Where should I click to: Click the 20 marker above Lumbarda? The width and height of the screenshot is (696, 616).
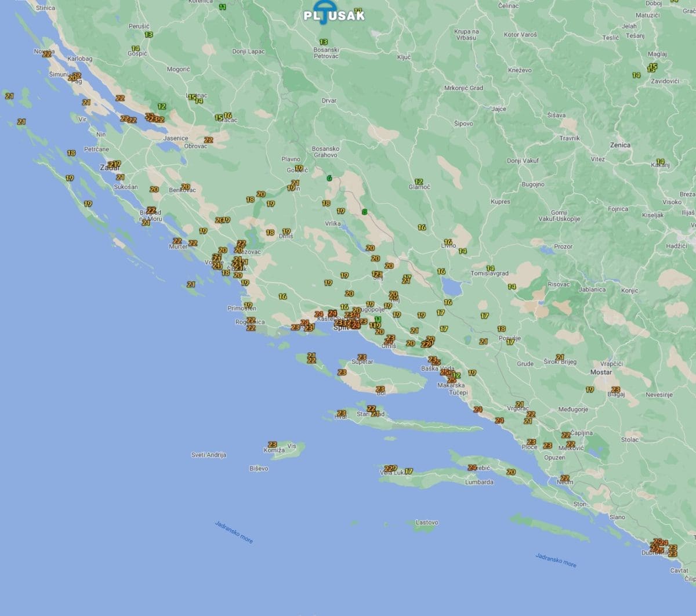click(x=510, y=472)
